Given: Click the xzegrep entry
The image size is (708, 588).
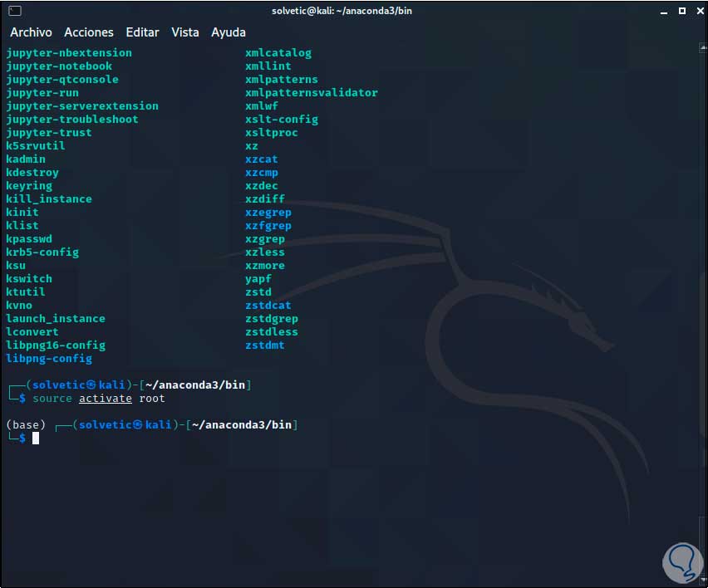Looking at the screenshot, I should pos(268,212).
